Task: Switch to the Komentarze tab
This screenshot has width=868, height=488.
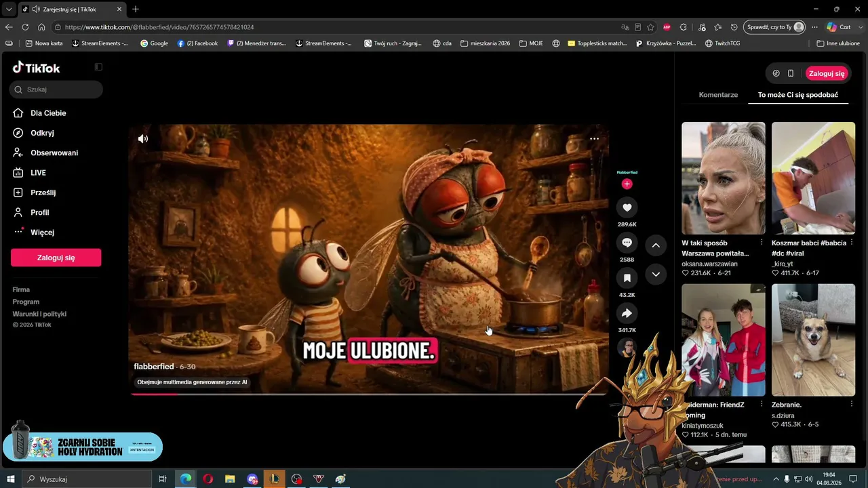Action: 718,95
